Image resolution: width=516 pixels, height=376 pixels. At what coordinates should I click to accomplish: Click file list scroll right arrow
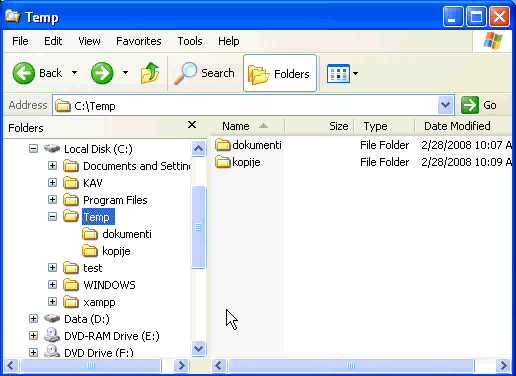click(x=503, y=365)
